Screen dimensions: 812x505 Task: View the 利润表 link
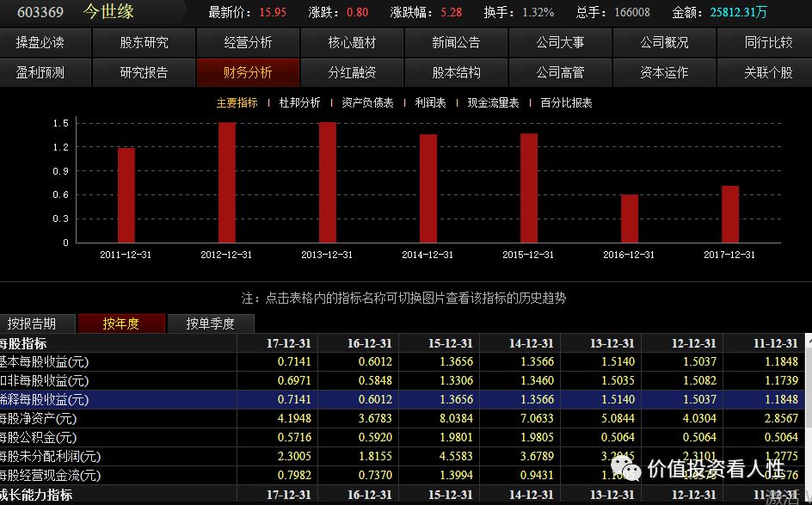click(430, 102)
